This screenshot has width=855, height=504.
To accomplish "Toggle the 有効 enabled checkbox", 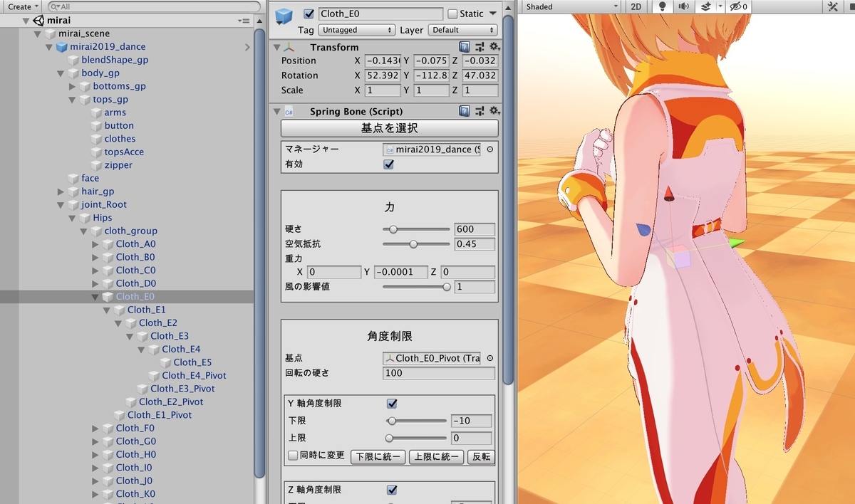I will [388, 164].
